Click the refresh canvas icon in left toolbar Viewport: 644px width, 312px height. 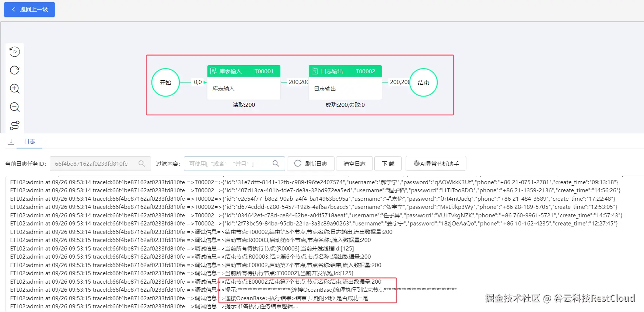point(15,70)
